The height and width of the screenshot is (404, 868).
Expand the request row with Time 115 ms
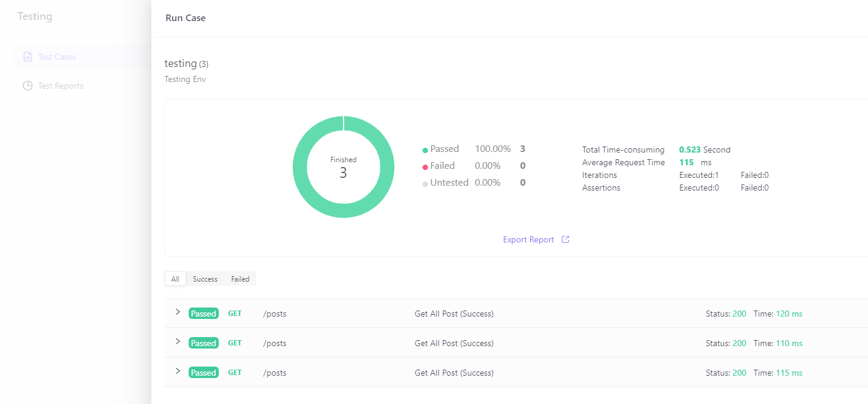pos(178,371)
